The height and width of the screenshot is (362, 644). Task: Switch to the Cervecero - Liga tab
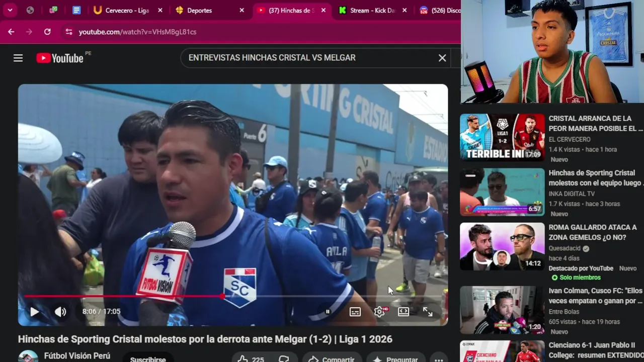pyautogui.click(x=128, y=10)
